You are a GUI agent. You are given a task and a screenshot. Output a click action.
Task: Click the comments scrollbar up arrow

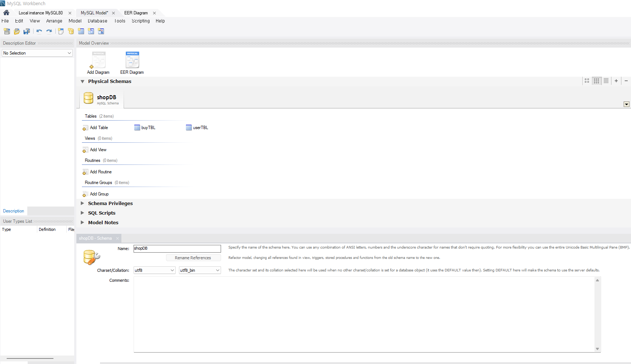597,280
